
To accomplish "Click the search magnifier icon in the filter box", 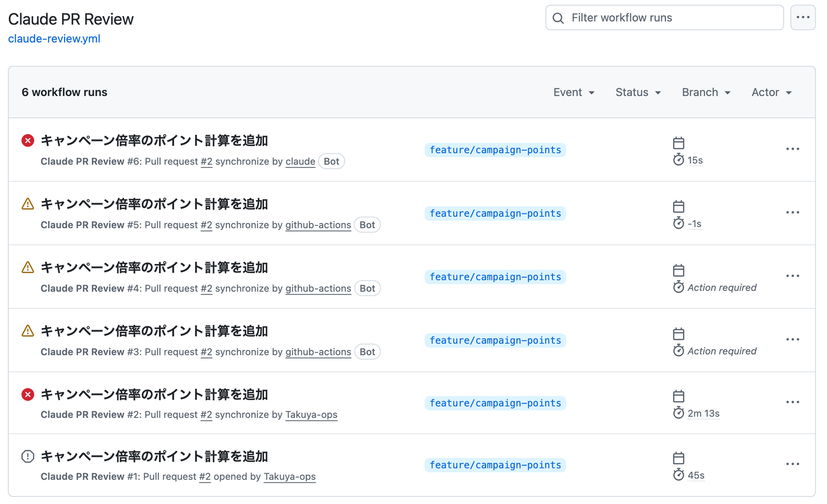I will [558, 18].
